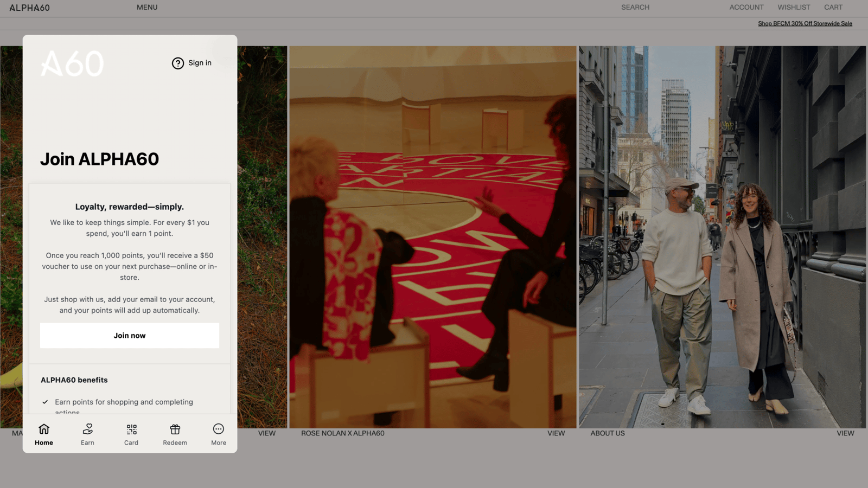
Task: Click VIEW next to ROSE NOLAN X ALPHA60
Action: coord(556,433)
